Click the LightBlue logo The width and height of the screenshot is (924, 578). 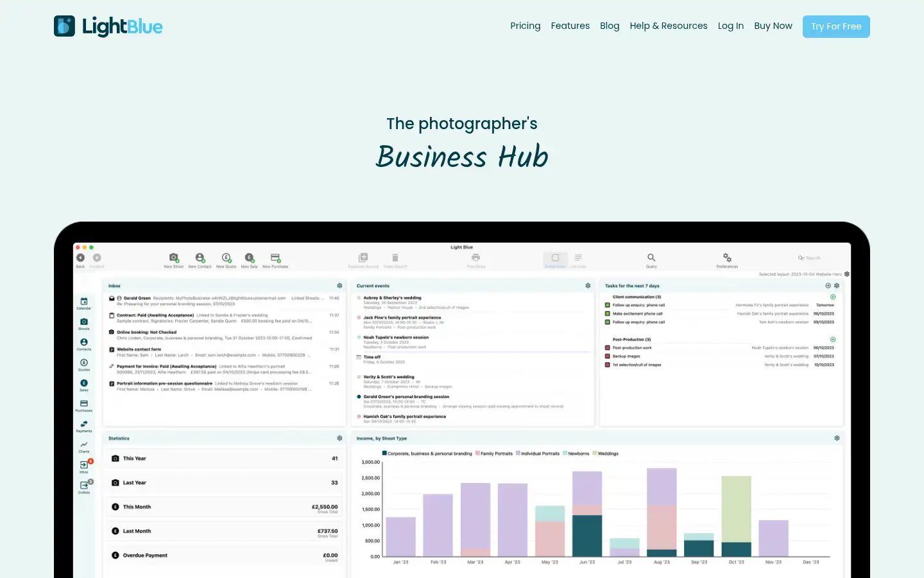108,26
